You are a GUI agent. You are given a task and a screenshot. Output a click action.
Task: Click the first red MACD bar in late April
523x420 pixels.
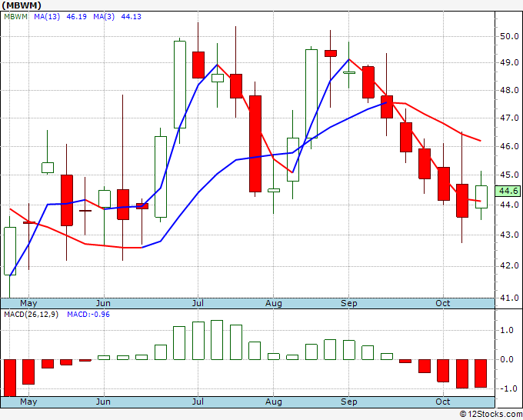[x=10, y=378]
